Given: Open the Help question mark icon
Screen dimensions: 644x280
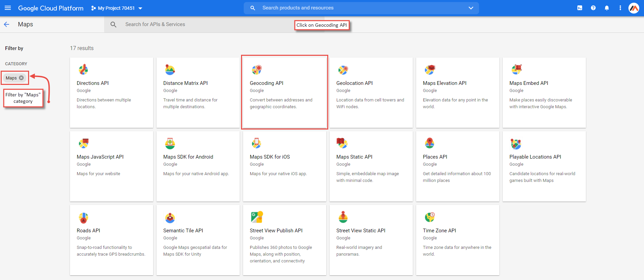Looking at the screenshot, I should [x=593, y=8].
